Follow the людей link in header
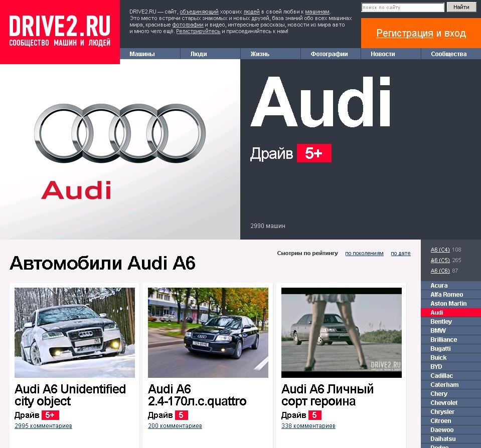Screen dimensions: 481x448 pos(252,12)
